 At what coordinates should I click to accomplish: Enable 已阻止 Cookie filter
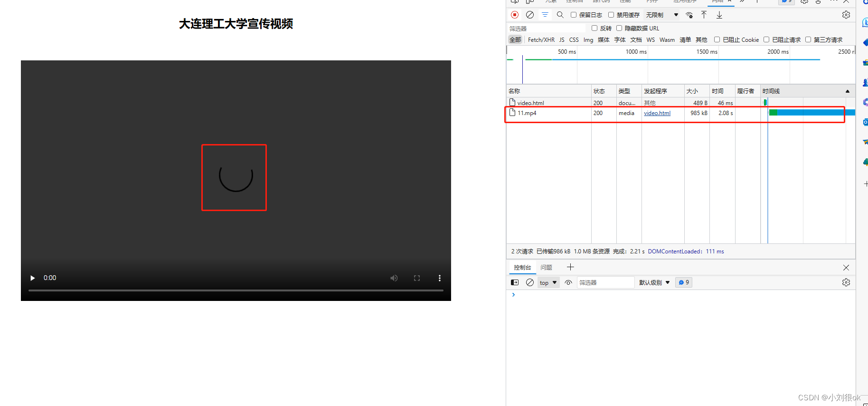tap(717, 39)
